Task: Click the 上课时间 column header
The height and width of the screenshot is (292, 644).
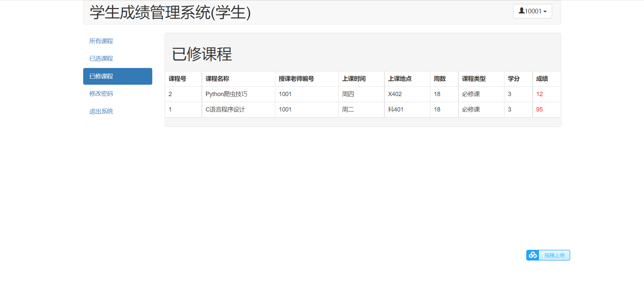Action: click(x=362, y=79)
